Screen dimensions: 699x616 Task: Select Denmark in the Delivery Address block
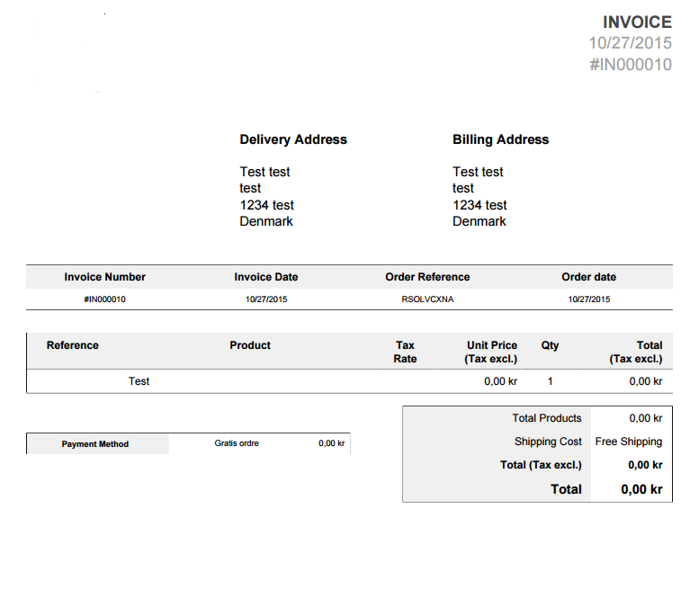click(x=266, y=221)
